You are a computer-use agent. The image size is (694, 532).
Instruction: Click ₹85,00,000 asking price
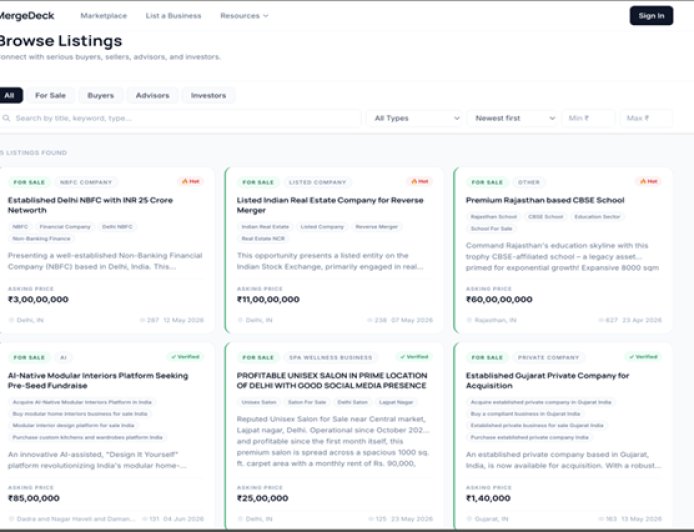(x=34, y=498)
